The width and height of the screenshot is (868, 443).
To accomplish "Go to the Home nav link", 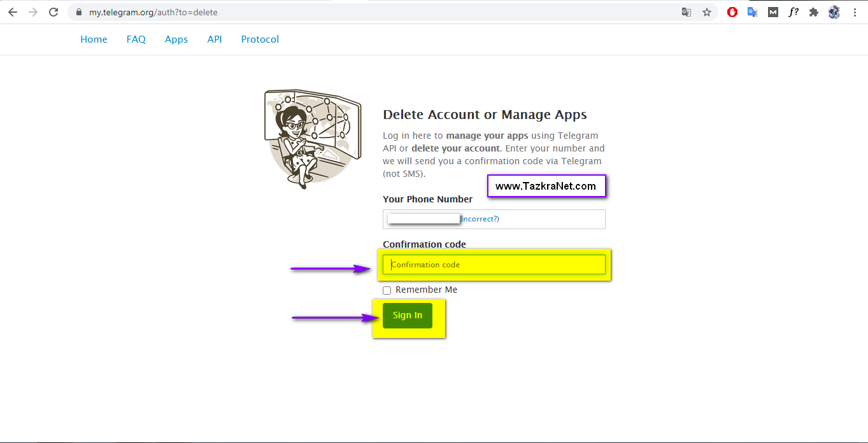I will pos(94,39).
